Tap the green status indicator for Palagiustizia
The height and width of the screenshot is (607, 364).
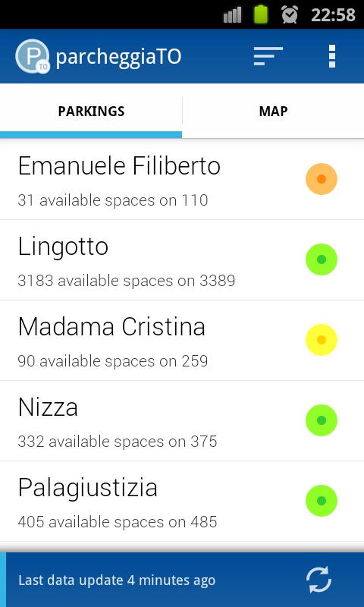(322, 501)
